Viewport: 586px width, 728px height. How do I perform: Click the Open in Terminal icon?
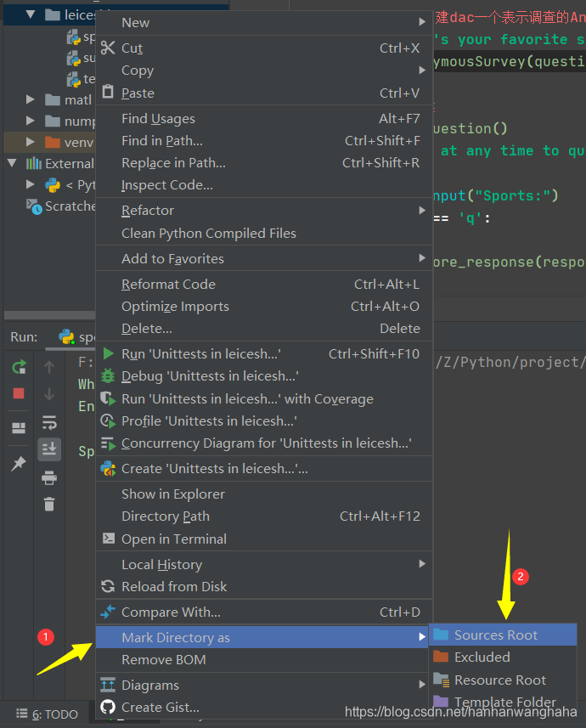[x=108, y=539]
